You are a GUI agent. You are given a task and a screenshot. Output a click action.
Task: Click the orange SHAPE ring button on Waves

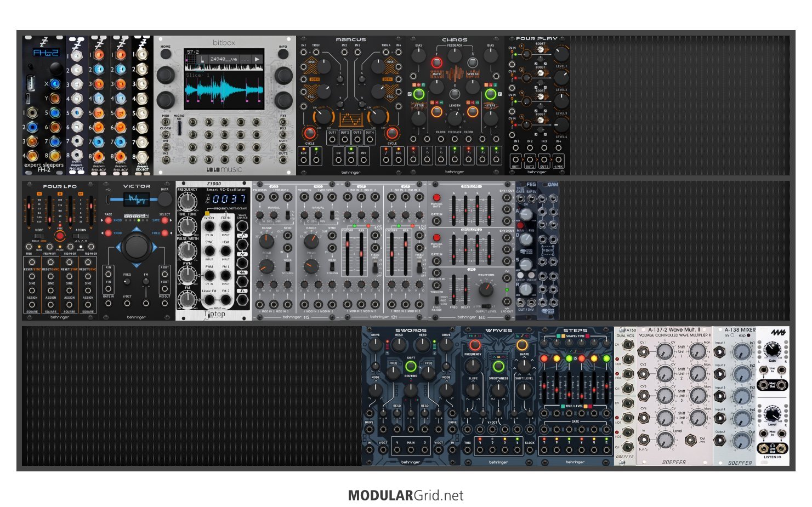(522, 345)
